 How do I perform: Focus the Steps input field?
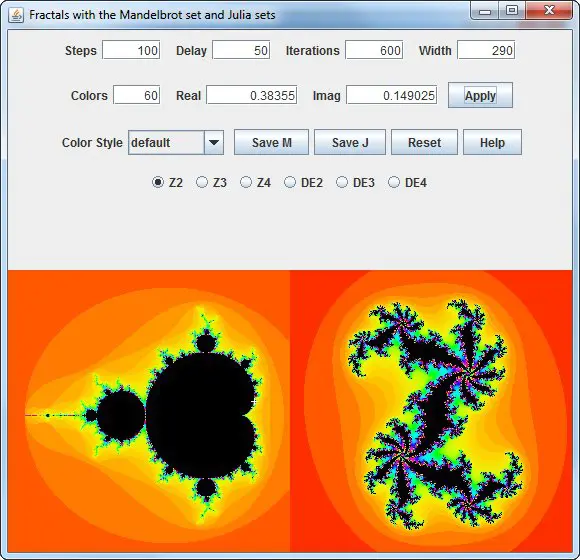131,50
